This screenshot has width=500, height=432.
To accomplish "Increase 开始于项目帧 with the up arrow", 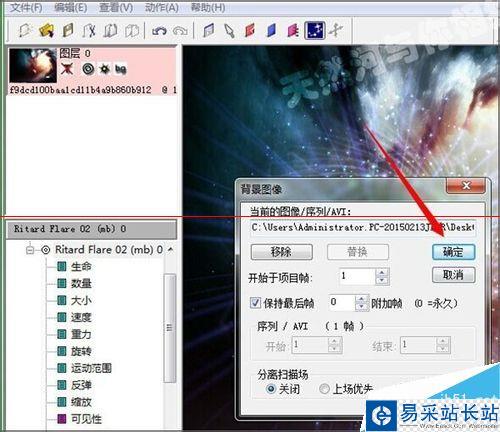I will (382, 272).
